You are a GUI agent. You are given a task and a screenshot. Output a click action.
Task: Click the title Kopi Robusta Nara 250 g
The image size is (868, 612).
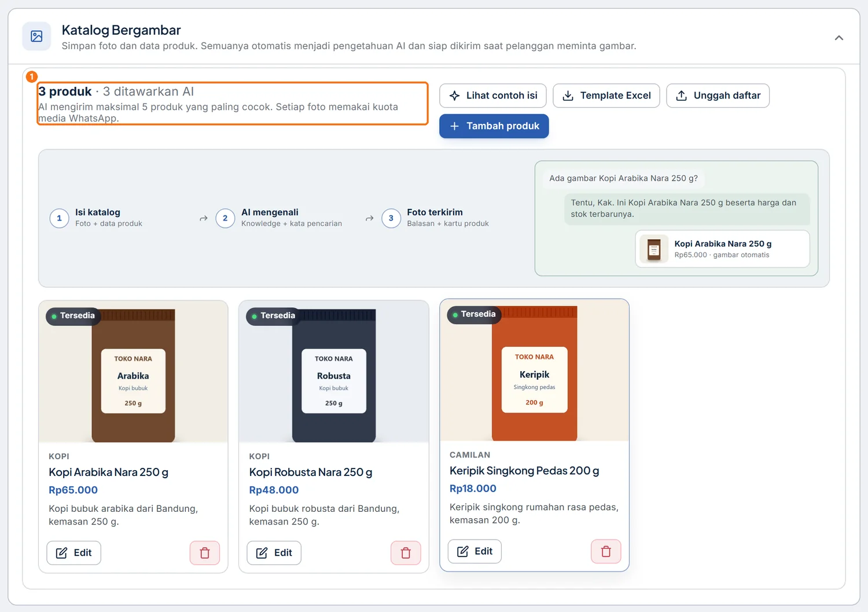[x=311, y=472]
